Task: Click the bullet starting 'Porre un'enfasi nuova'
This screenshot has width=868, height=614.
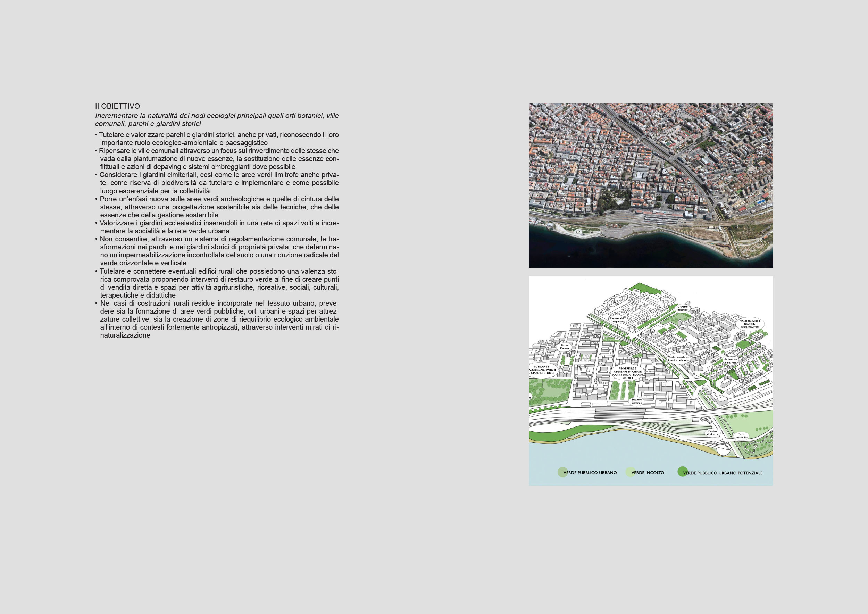Action: coord(217,207)
